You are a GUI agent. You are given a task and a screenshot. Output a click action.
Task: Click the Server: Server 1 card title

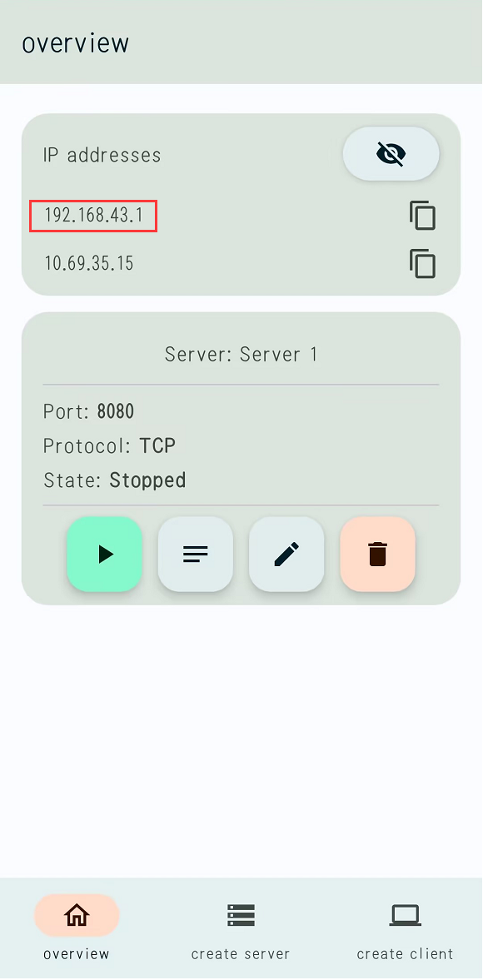coord(242,355)
